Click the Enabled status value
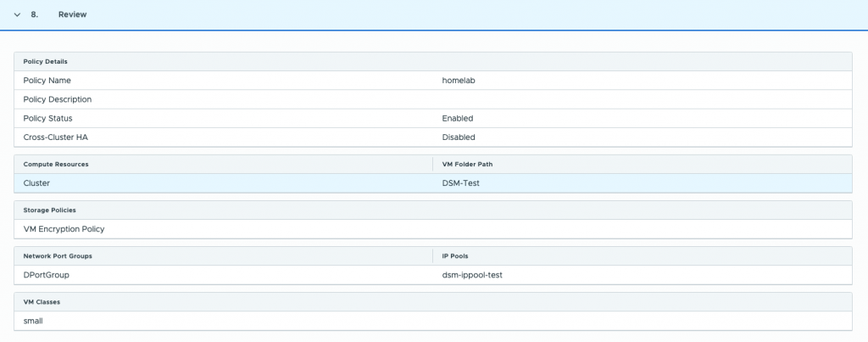 pyautogui.click(x=457, y=118)
